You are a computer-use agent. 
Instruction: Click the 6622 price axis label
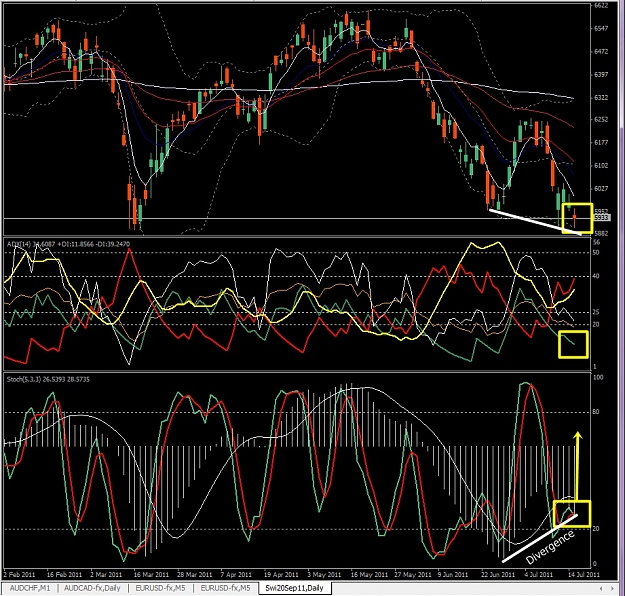point(601,6)
